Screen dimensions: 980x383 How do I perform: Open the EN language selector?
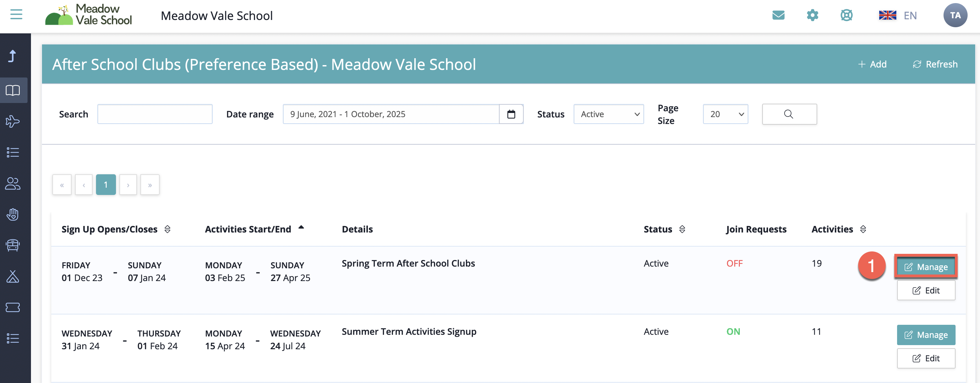[x=898, y=15]
